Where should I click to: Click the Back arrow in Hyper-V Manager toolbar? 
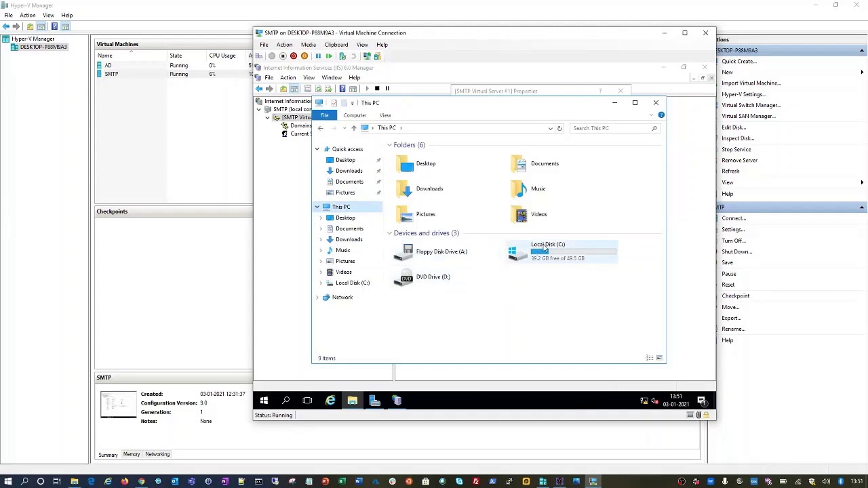[5, 26]
